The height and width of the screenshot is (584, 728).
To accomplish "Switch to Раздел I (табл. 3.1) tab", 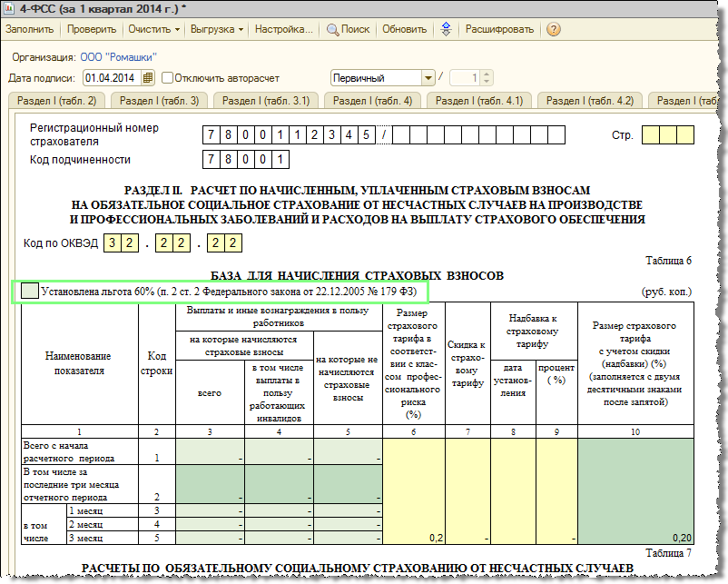I will point(266,100).
